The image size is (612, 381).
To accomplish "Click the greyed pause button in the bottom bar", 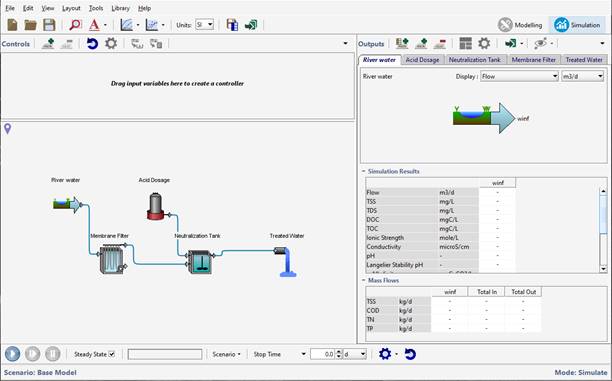I will click(53, 354).
